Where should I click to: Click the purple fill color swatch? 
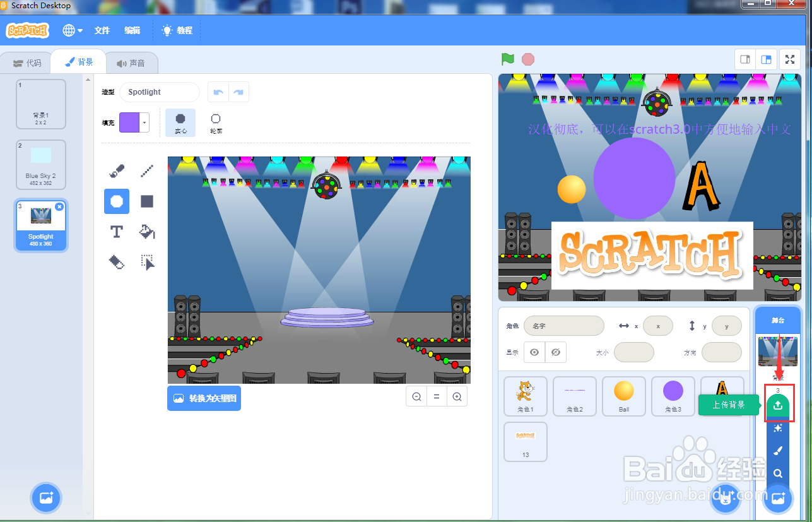pos(130,122)
